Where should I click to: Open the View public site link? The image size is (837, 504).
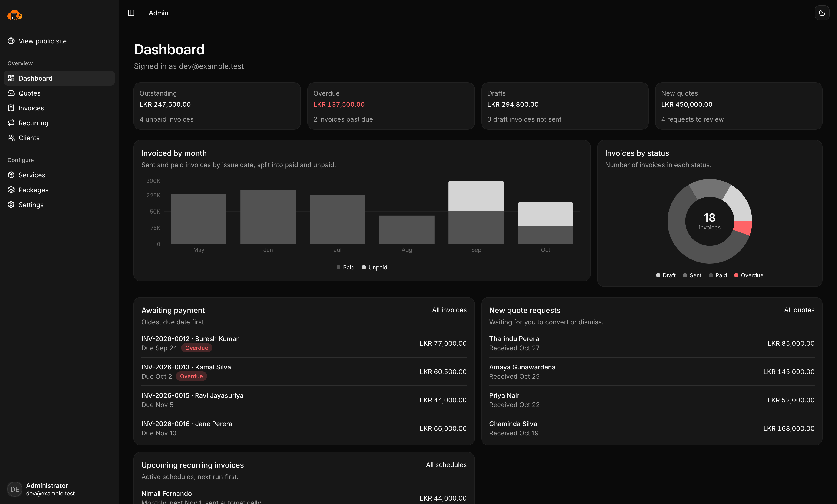tap(59, 41)
